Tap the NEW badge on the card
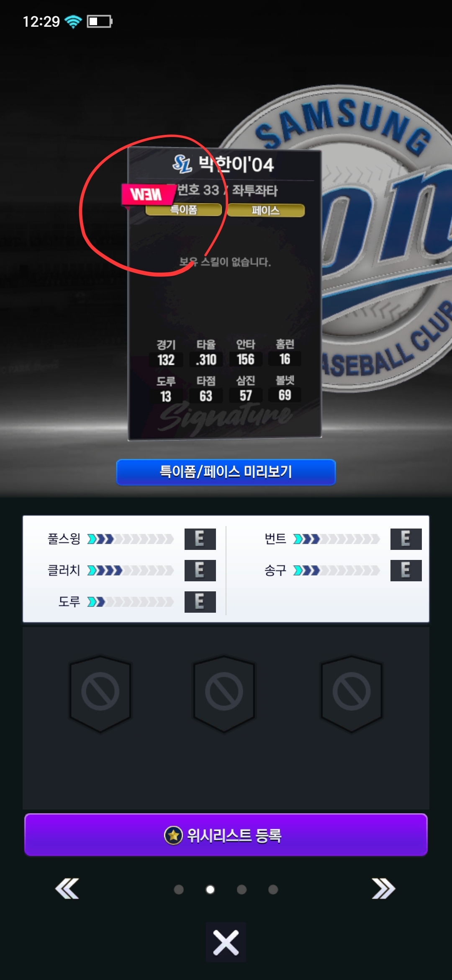Image resolution: width=452 pixels, height=980 pixels. click(148, 194)
